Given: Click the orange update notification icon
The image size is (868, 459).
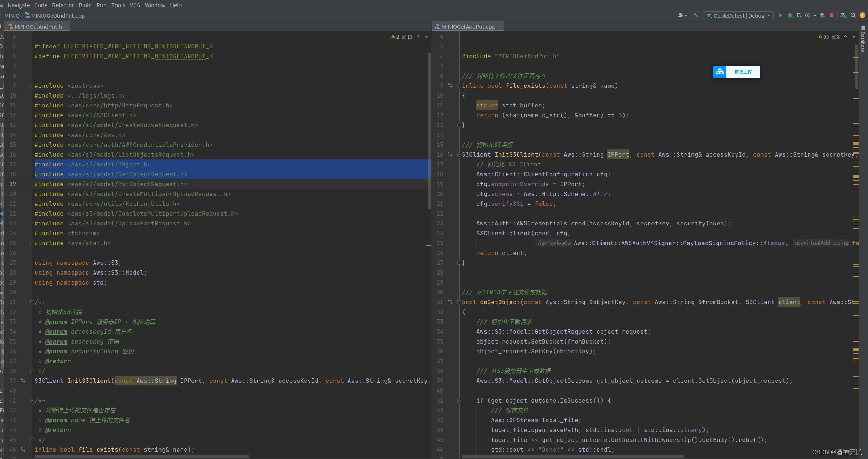Looking at the screenshot, I should (x=862, y=16).
